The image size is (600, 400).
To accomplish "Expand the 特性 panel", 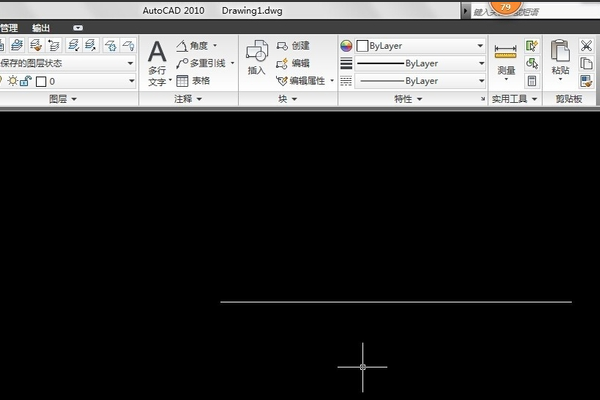I will click(408, 99).
